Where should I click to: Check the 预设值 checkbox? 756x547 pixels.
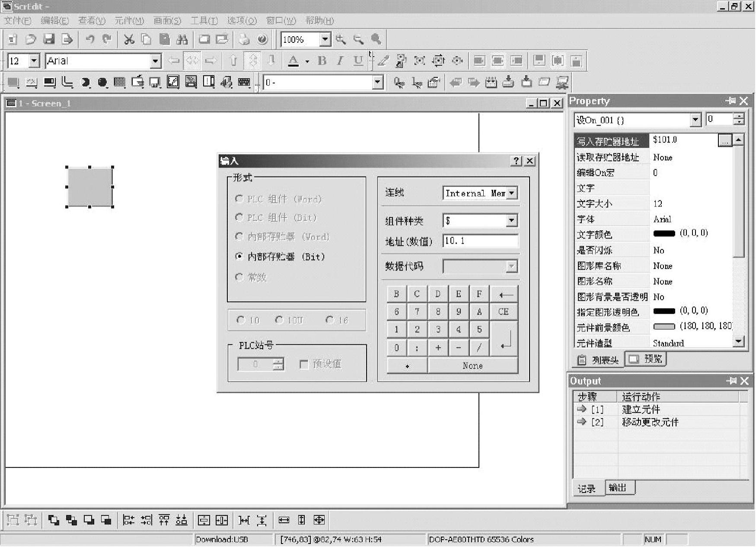[x=304, y=364]
